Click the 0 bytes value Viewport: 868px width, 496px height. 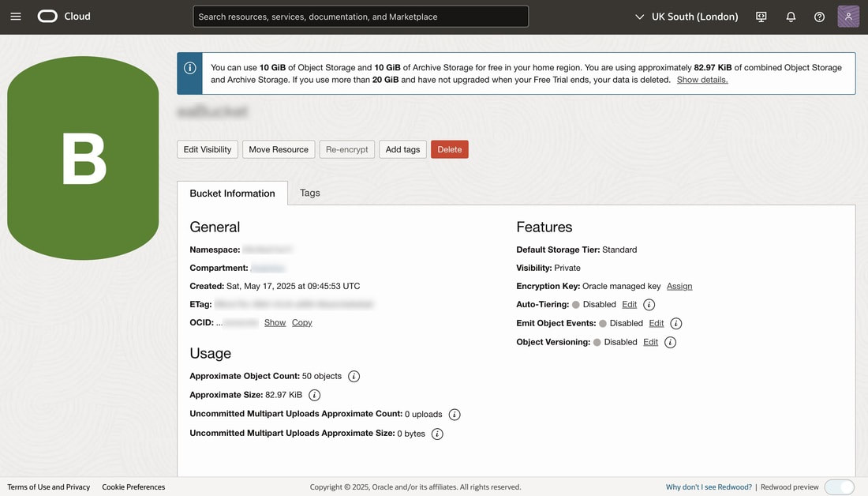411,434
